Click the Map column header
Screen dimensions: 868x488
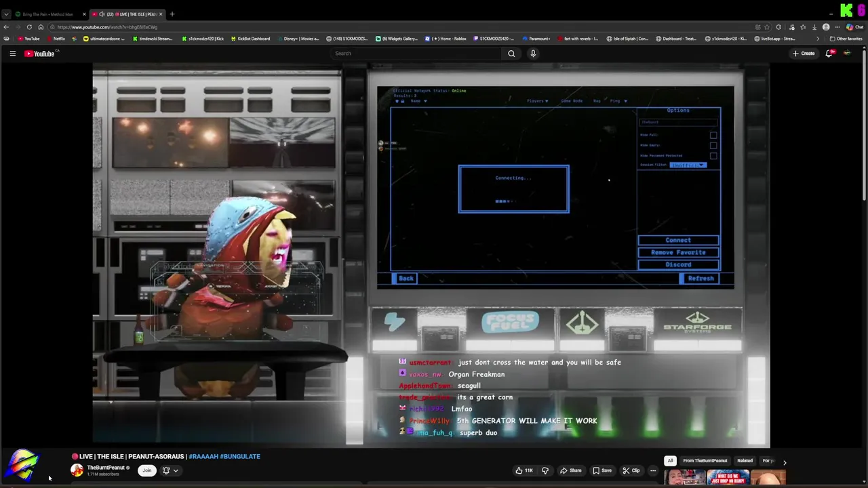click(x=597, y=101)
